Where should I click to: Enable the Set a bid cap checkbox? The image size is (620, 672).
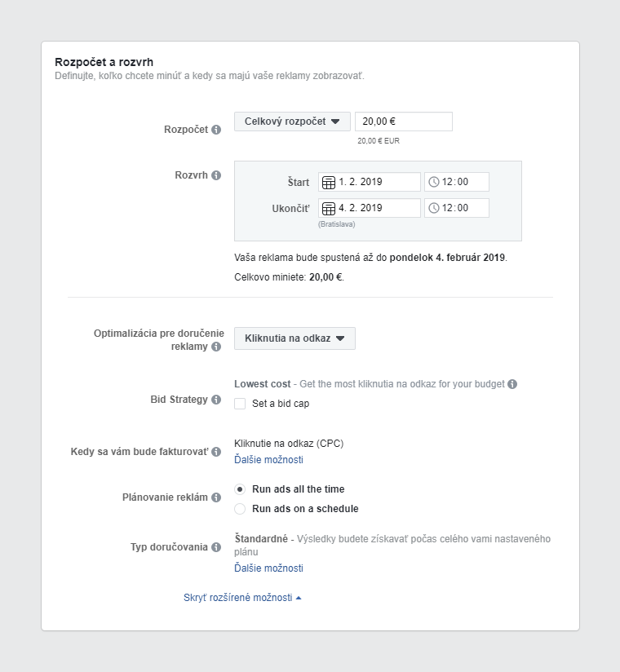click(240, 403)
